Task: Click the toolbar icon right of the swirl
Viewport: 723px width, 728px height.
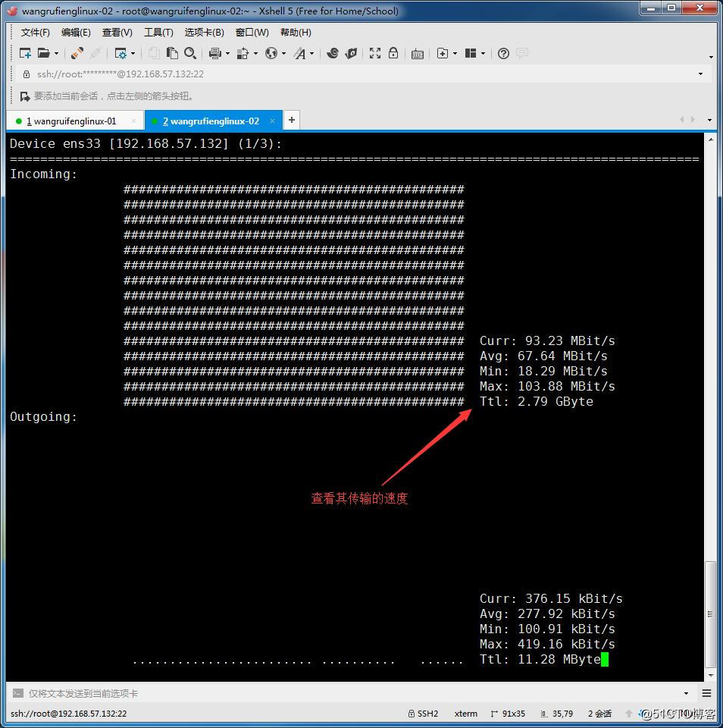Action: pyautogui.click(x=352, y=53)
